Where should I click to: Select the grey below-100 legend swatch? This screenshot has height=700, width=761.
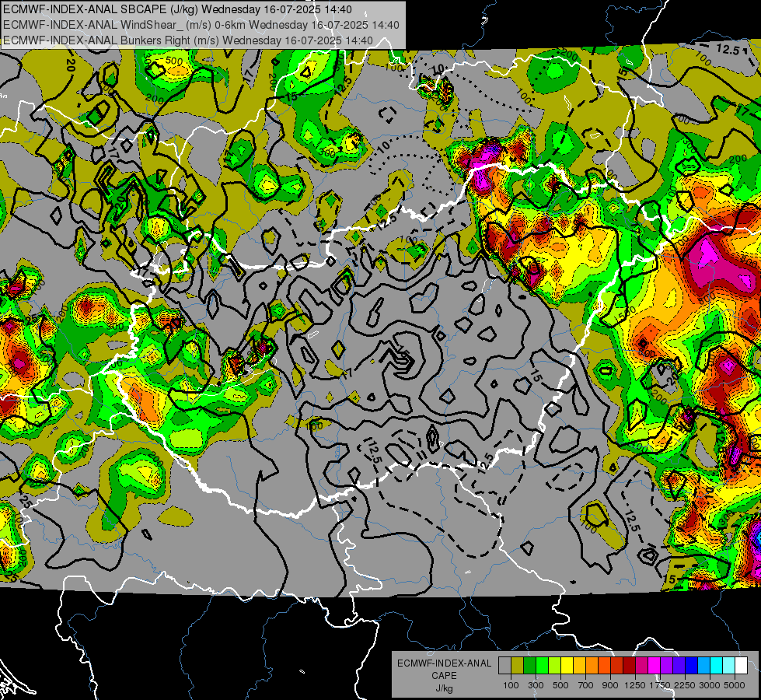coord(504,666)
